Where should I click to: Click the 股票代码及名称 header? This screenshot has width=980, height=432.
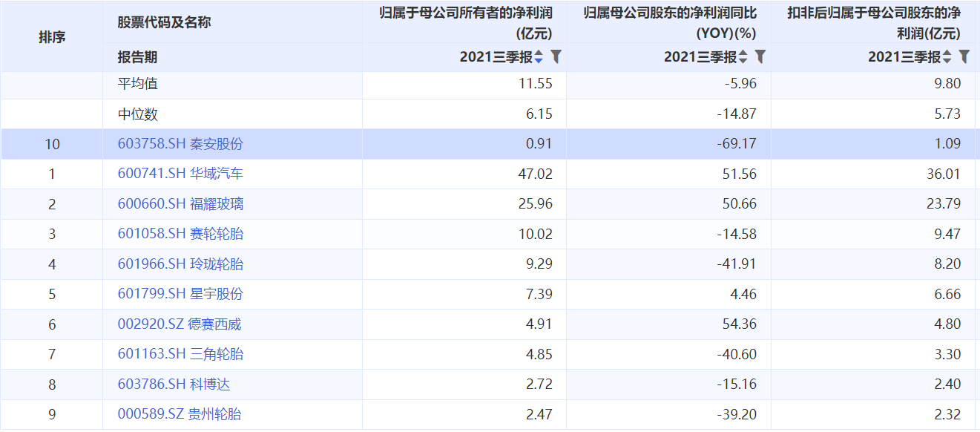tap(164, 22)
